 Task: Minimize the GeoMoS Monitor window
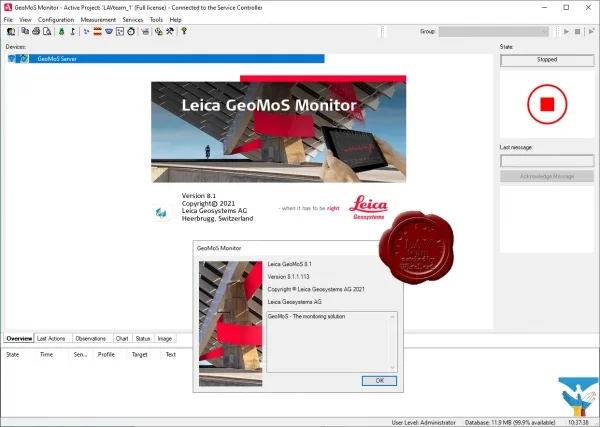pyautogui.click(x=545, y=7)
